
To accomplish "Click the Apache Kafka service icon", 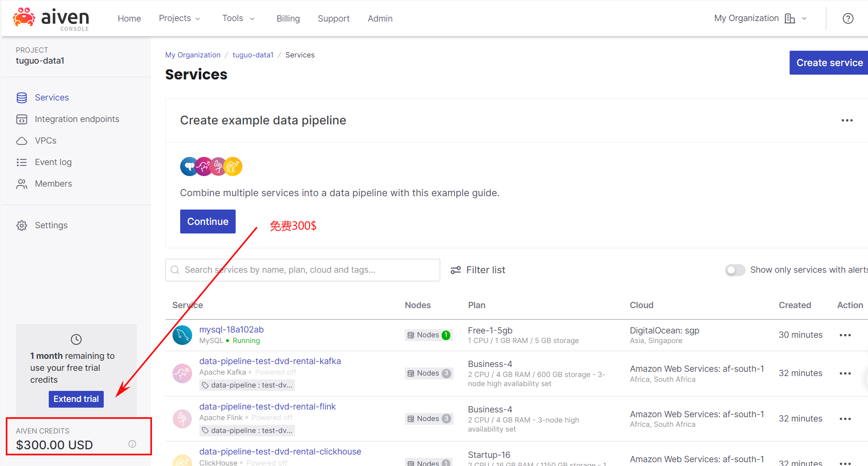I will [182, 373].
